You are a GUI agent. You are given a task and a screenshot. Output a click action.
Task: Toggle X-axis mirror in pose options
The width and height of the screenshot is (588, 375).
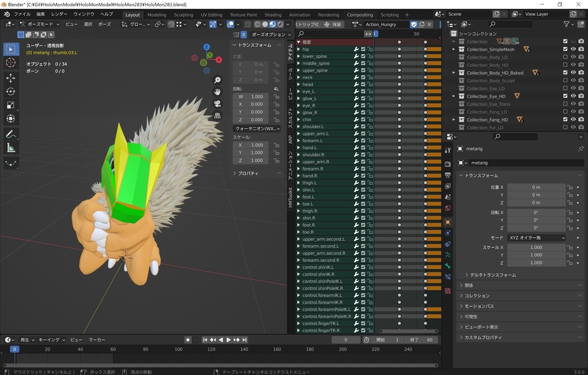pyautogui.click(x=243, y=35)
